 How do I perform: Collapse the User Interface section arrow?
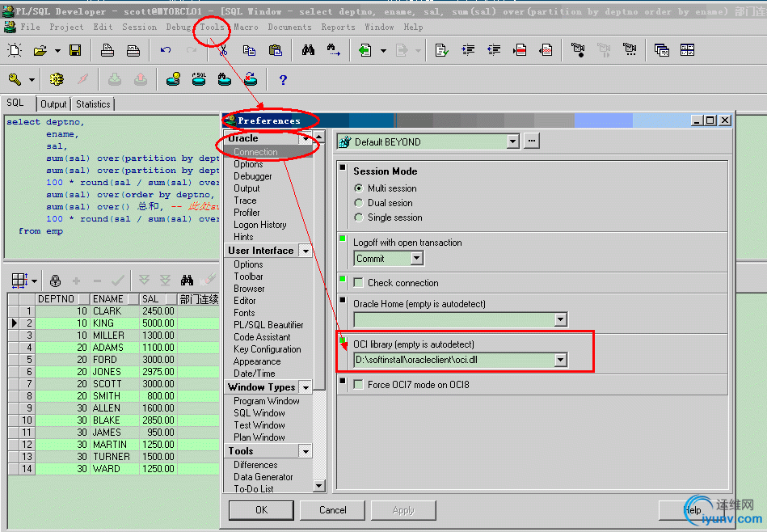306,251
